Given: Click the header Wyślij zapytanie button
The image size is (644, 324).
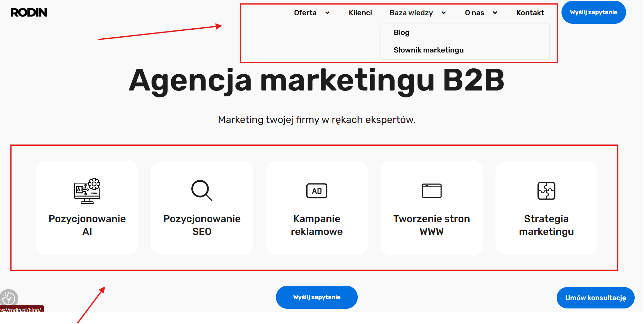Looking at the screenshot, I should point(594,12).
